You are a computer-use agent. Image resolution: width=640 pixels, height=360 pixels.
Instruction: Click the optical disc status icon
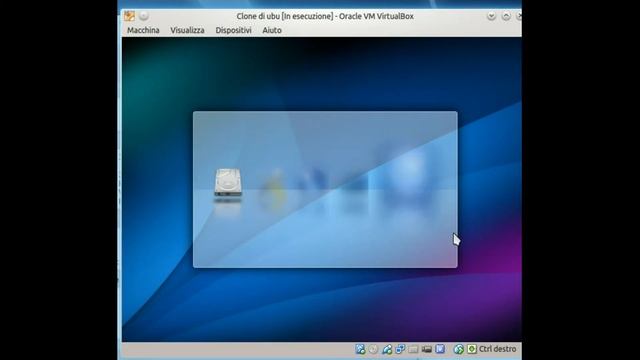click(373, 349)
